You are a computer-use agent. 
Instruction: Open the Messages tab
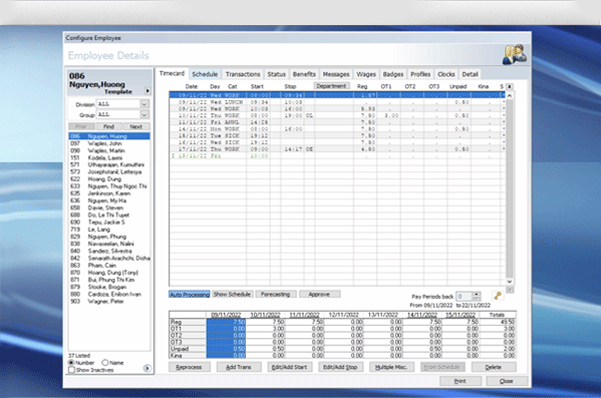pyautogui.click(x=336, y=74)
